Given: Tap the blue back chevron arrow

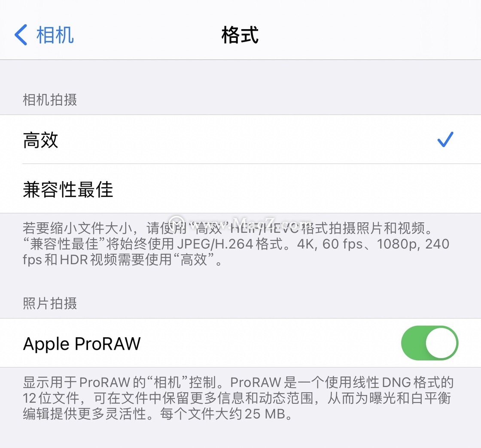Looking at the screenshot, I should [x=21, y=35].
